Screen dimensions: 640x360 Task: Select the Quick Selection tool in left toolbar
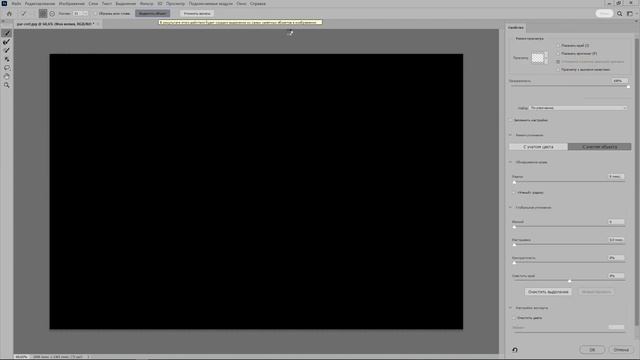7,33
